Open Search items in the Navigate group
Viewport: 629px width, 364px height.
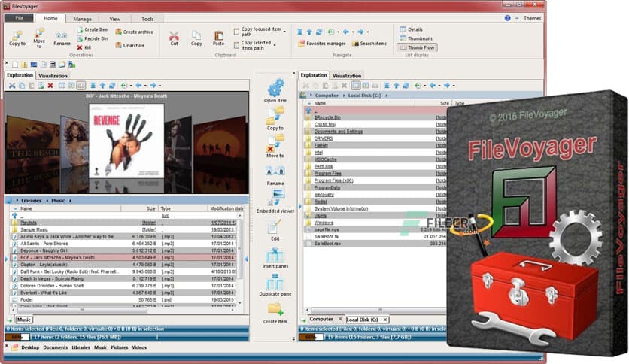pyautogui.click(x=369, y=44)
